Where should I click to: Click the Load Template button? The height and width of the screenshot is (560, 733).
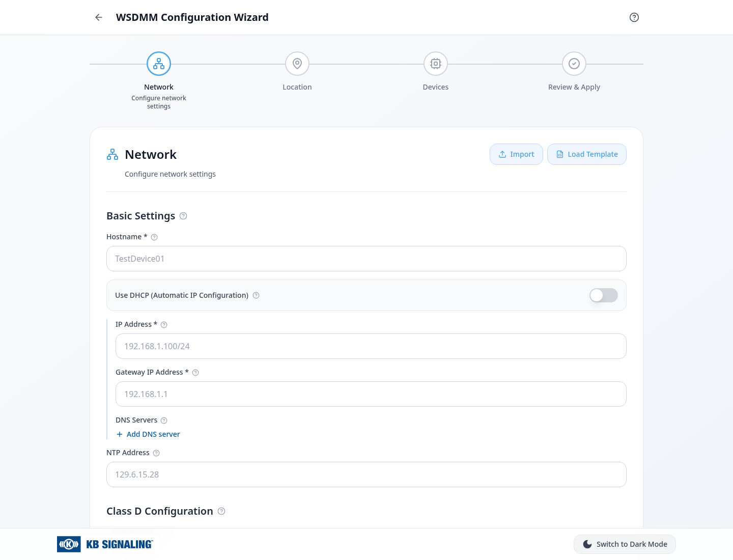[587, 154]
